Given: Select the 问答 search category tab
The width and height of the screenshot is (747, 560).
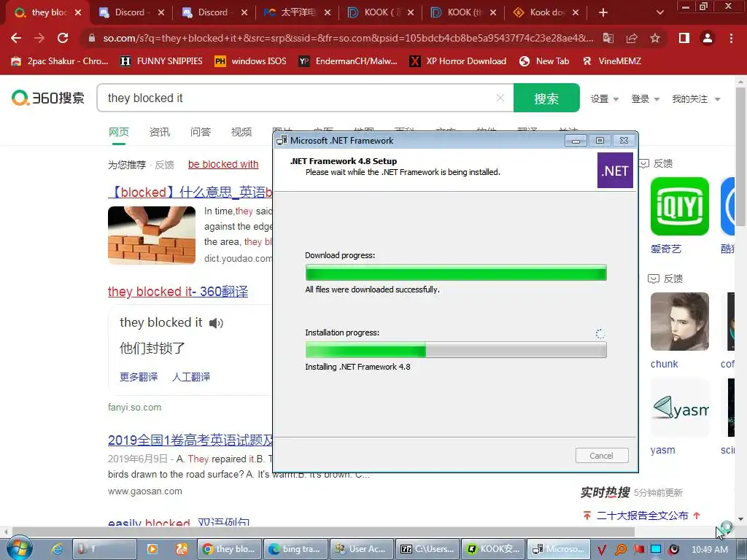Looking at the screenshot, I should coord(201,132).
